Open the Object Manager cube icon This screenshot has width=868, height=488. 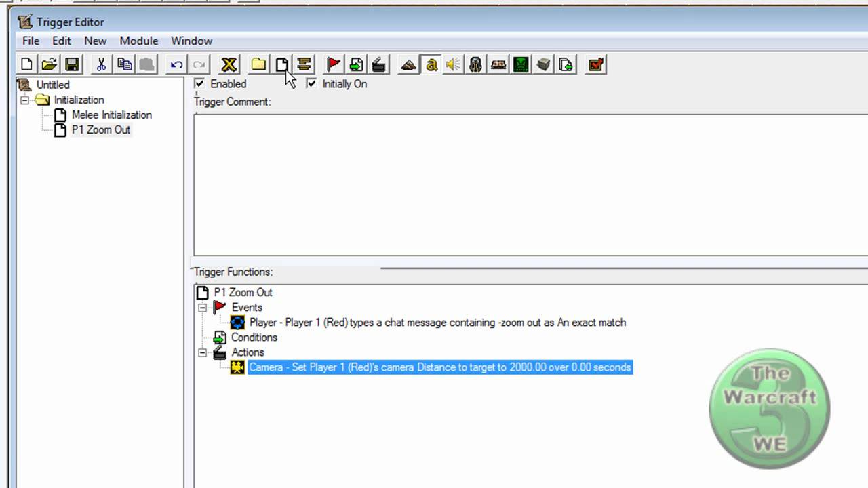543,64
